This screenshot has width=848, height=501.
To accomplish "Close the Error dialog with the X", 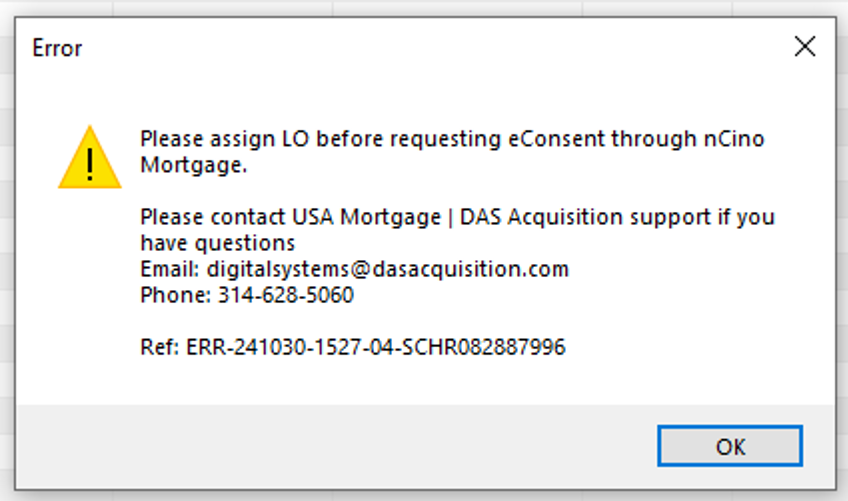I will pos(805,47).
